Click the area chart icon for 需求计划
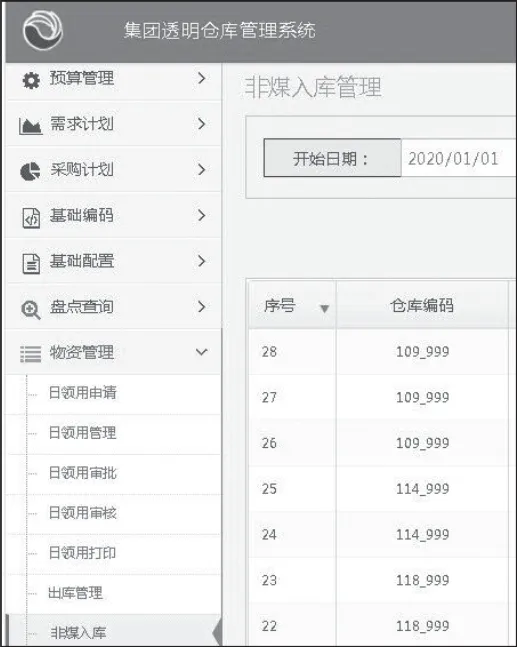Screen dimensions: 517x647 pyautogui.click(x=31, y=126)
